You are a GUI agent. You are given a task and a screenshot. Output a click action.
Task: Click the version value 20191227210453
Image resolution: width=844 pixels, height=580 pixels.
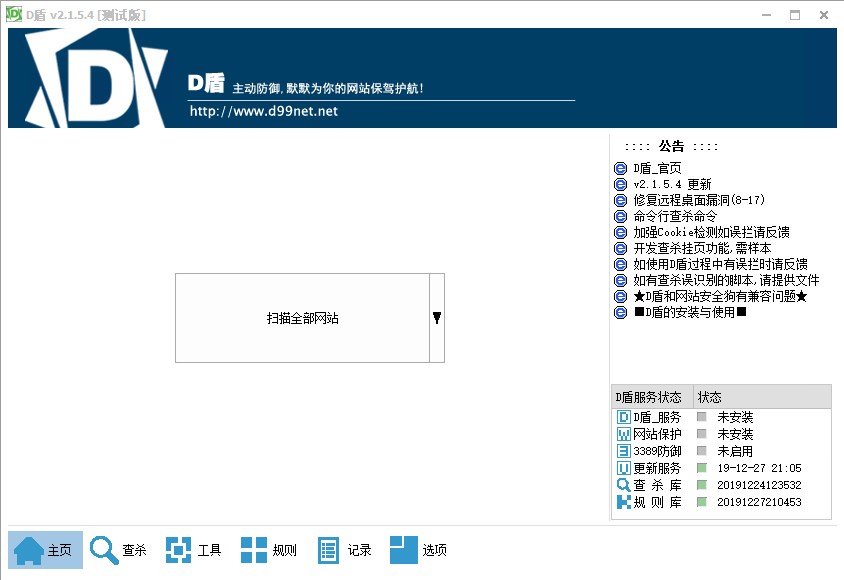click(759, 502)
